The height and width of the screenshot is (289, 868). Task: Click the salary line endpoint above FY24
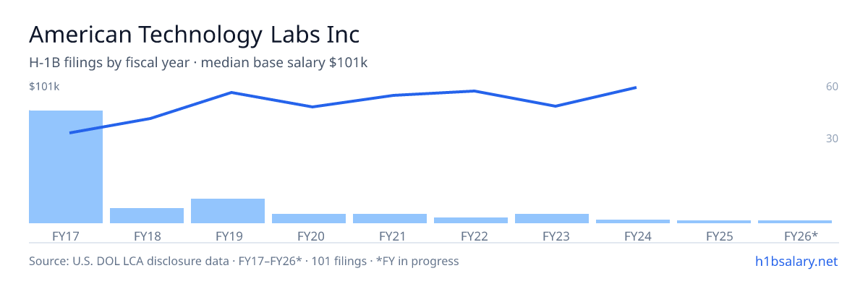(635, 87)
